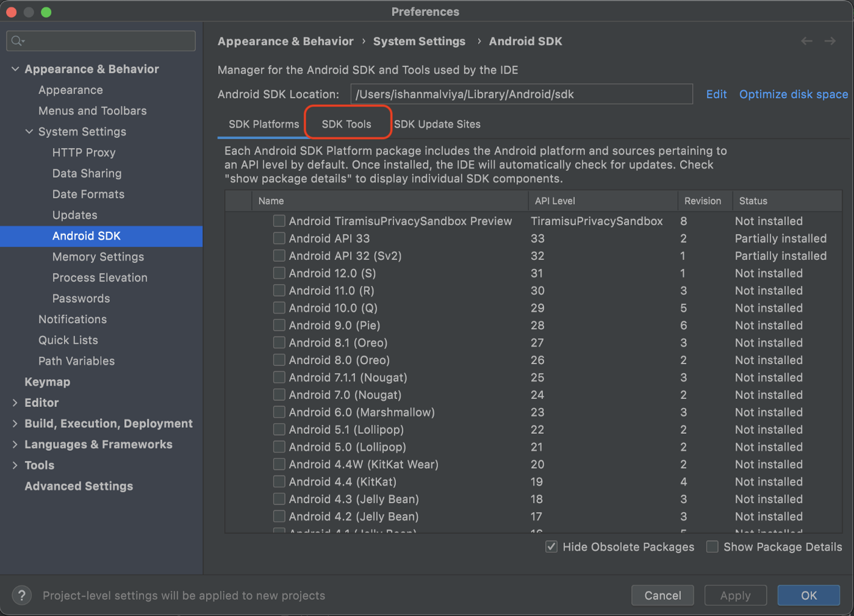Image resolution: width=854 pixels, height=616 pixels.
Task: Open Keymap settings
Action: tap(47, 382)
